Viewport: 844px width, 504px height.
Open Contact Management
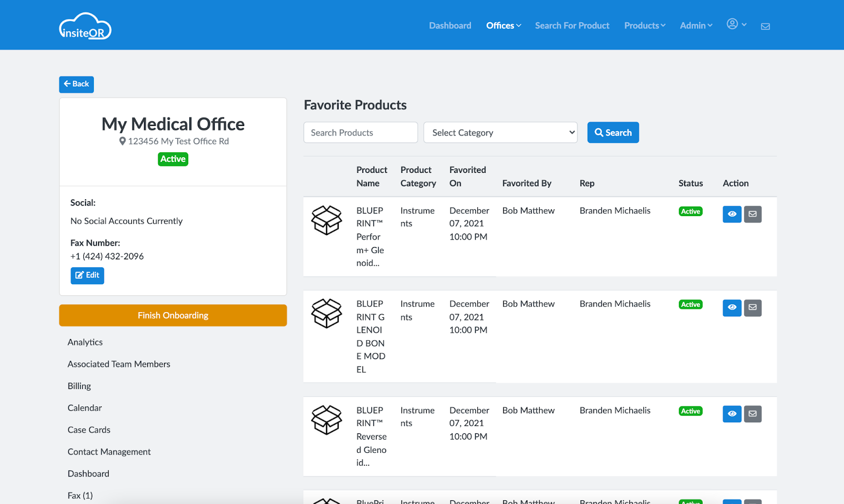pyautogui.click(x=109, y=452)
